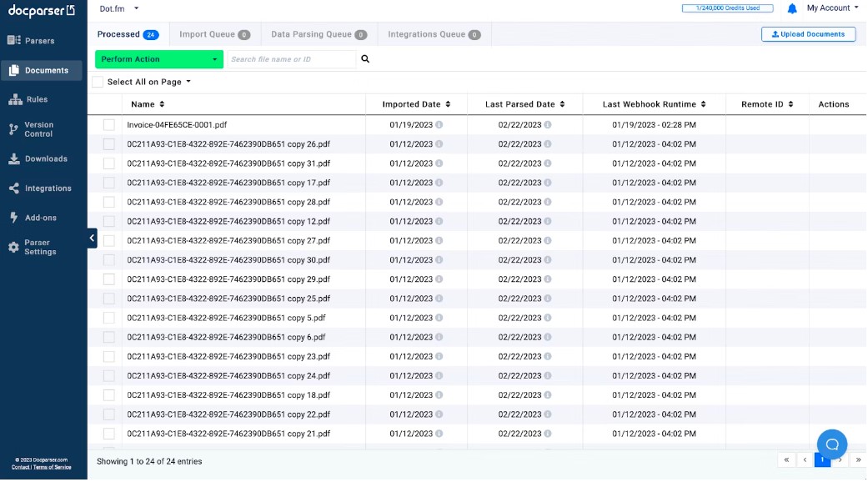Sort by Name column arrows
Viewport: 868px width, 482px height.
[x=163, y=104]
